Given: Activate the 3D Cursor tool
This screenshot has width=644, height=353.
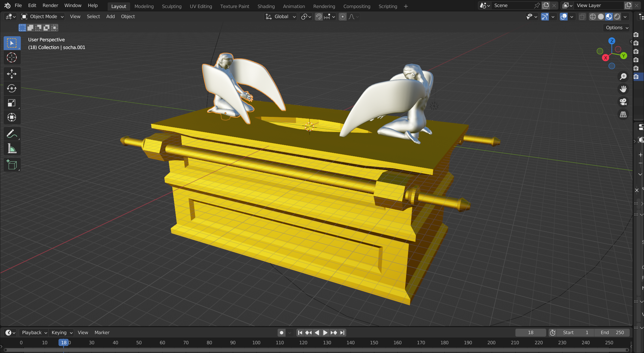Looking at the screenshot, I should tap(12, 57).
